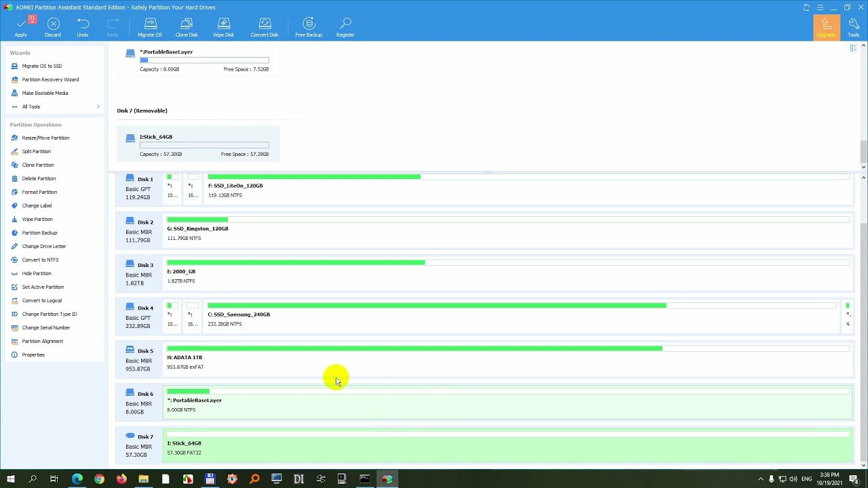Click the orange Upgrade button

[x=826, y=27]
